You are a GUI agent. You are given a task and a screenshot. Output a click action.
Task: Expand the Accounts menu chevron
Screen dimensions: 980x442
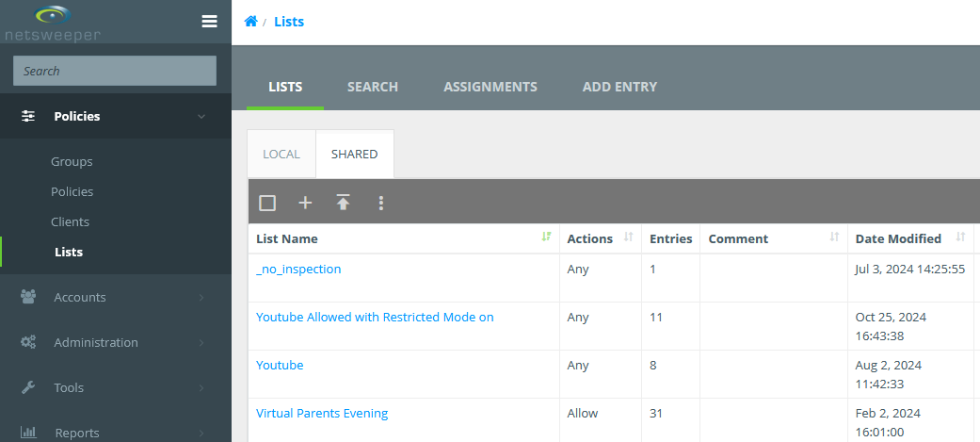click(201, 298)
